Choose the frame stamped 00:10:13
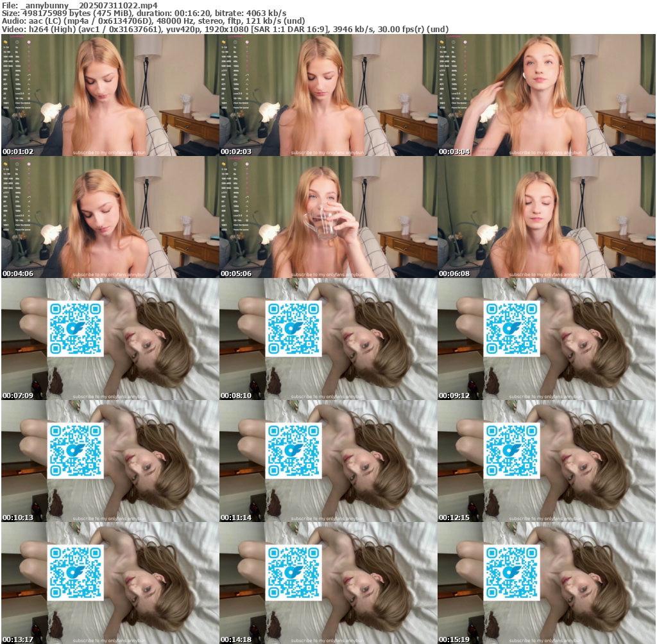 110,461
